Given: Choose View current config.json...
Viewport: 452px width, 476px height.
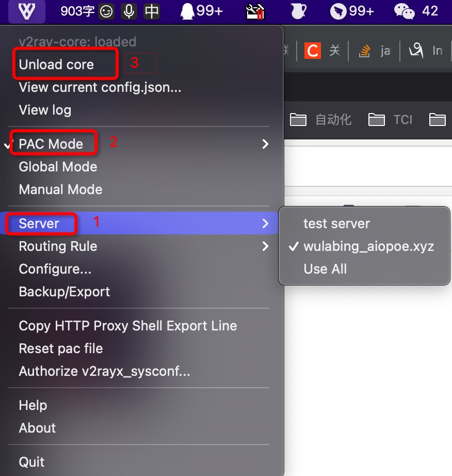Looking at the screenshot, I should pos(139,87).
